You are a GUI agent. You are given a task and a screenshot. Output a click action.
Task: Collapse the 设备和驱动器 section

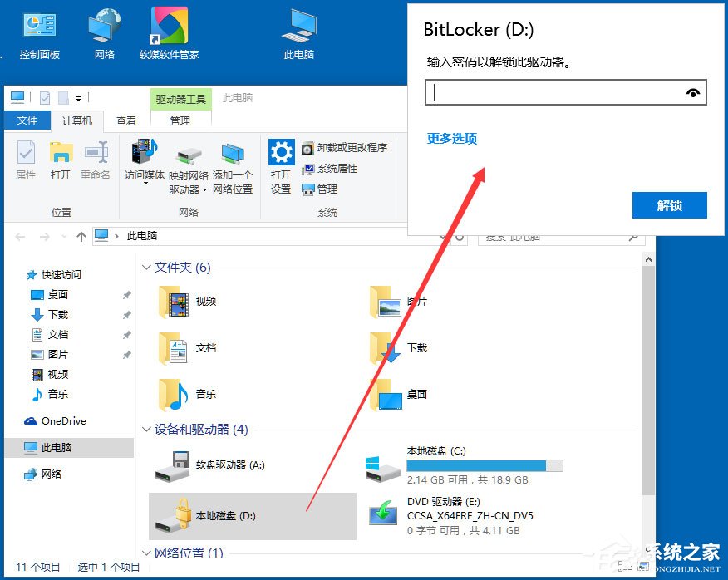[x=148, y=430]
